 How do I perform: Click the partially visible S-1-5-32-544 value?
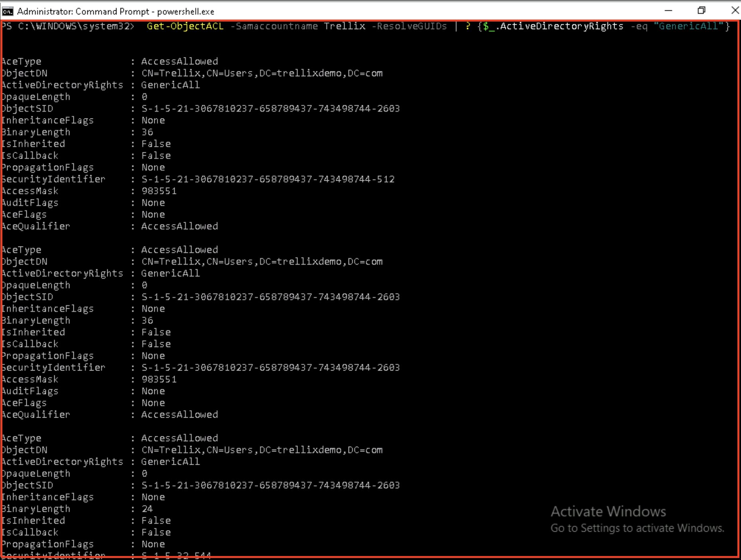pos(176,554)
